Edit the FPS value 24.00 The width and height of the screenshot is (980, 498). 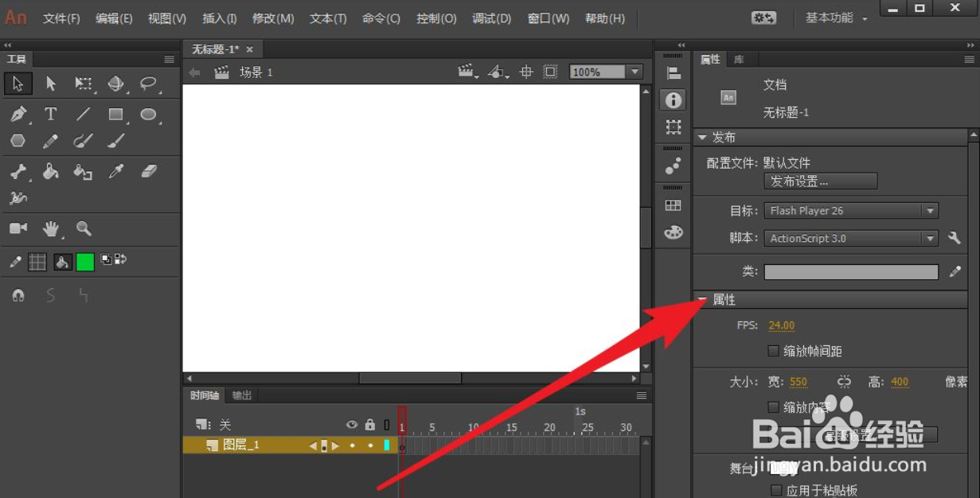[781, 325]
